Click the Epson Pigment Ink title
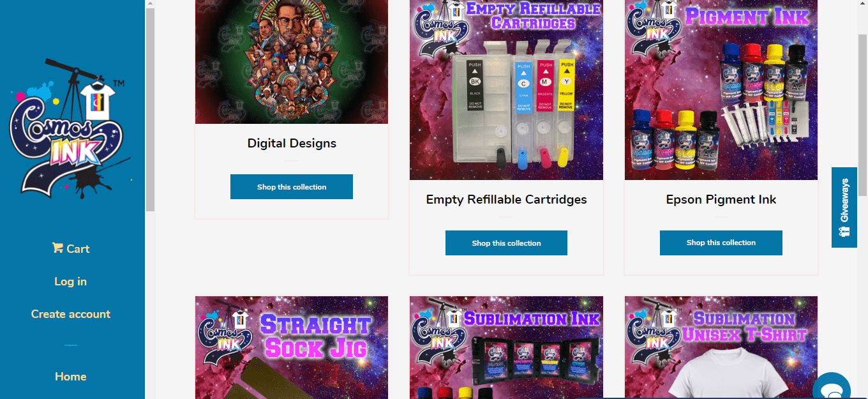The image size is (868, 399). tap(721, 200)
